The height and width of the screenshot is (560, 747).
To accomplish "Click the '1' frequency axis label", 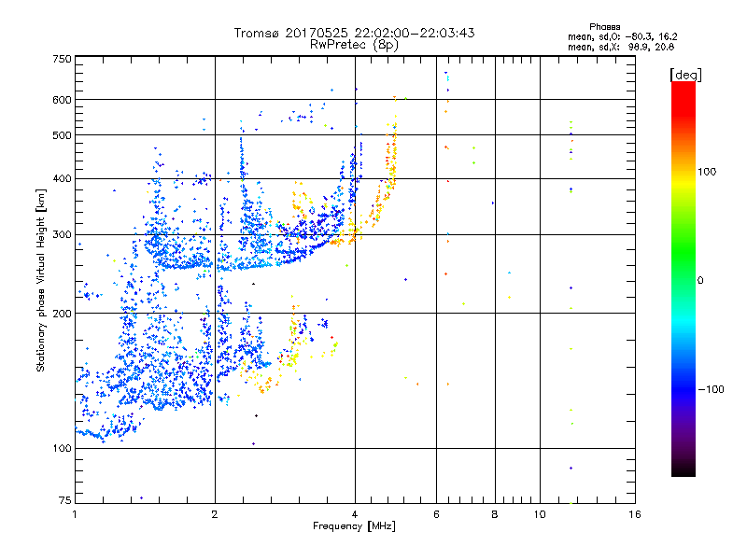I will [x=75, y=514].
